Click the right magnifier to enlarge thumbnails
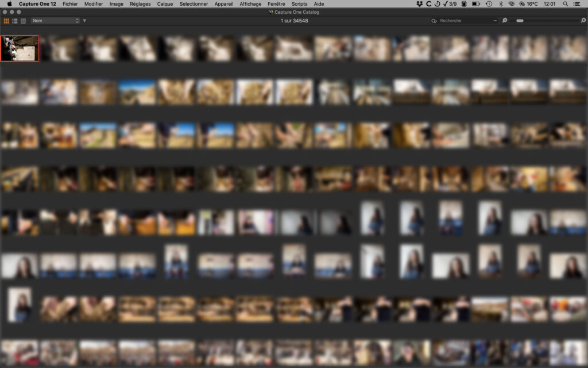This screenshot has width=588, height=368. [x=583, y=21]
